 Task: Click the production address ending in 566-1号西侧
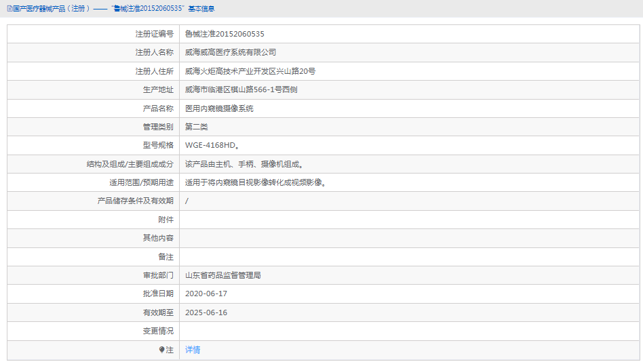241,89
